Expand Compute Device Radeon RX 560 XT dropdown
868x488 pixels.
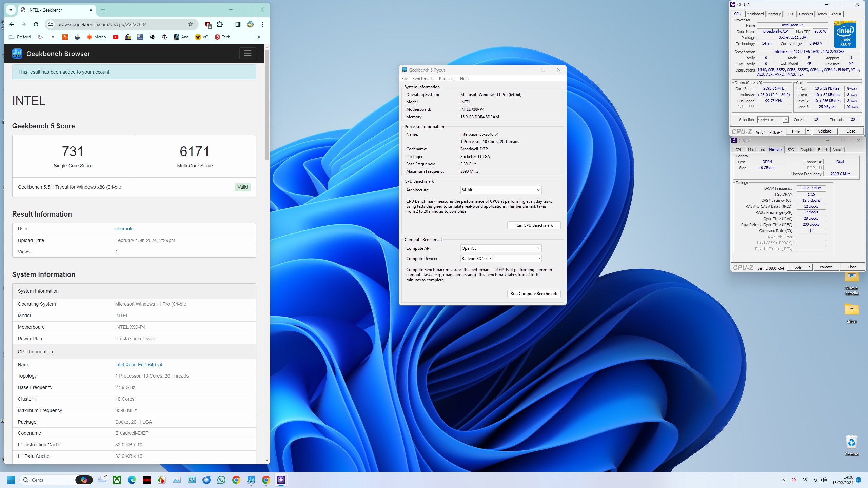coord(501,259)
